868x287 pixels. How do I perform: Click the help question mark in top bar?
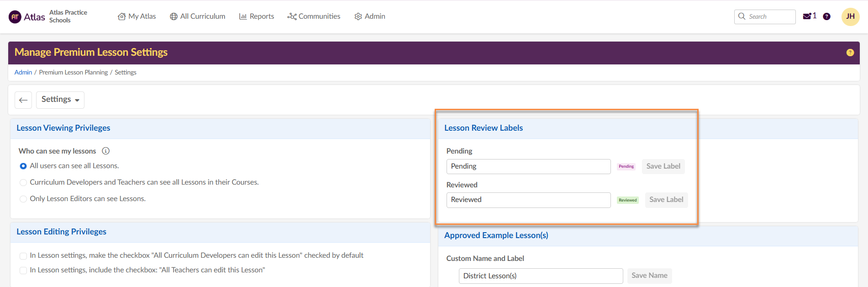[826, 16]
